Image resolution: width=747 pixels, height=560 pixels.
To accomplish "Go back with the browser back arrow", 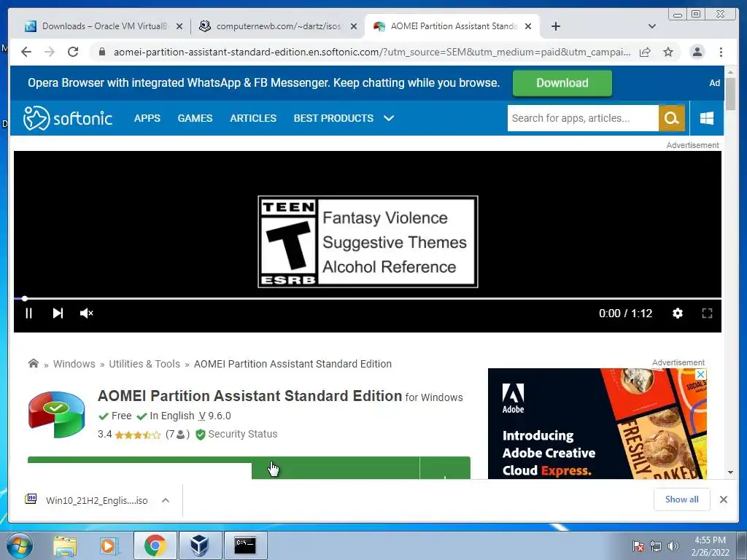I will coord(26,52).
